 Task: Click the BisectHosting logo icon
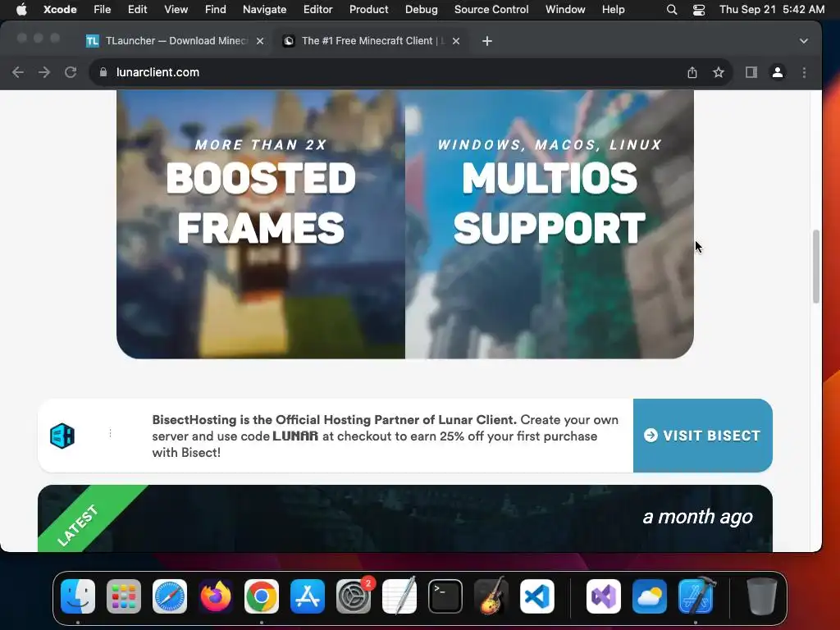62,436
